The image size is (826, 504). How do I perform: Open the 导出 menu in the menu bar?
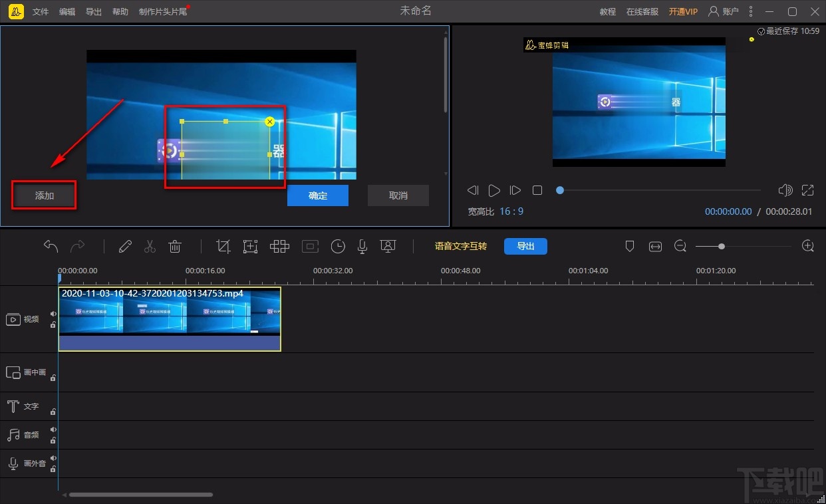[94, 12]
